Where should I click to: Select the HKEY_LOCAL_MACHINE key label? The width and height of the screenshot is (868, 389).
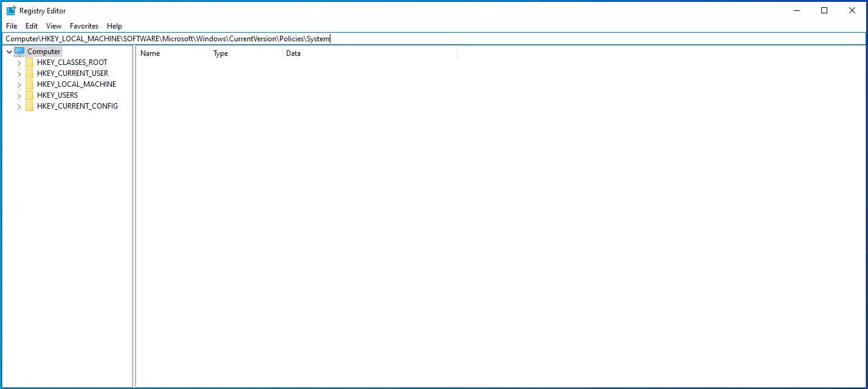(77, 84)
